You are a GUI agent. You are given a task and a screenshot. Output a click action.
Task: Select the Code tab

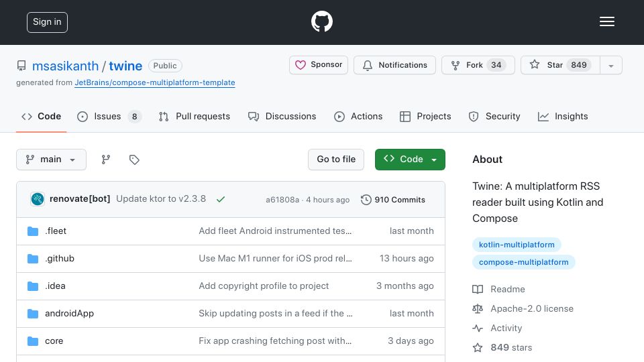(41, 117)
